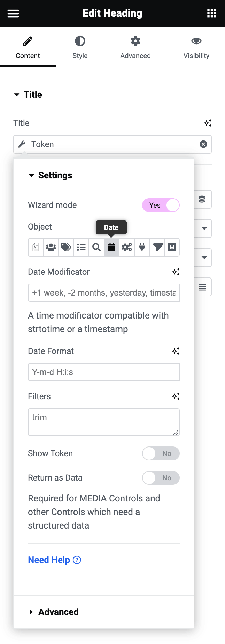Viewport: 225px width, 644px height.
Task: Enable the Show Token switch
Action: click(x=161, y=453)
